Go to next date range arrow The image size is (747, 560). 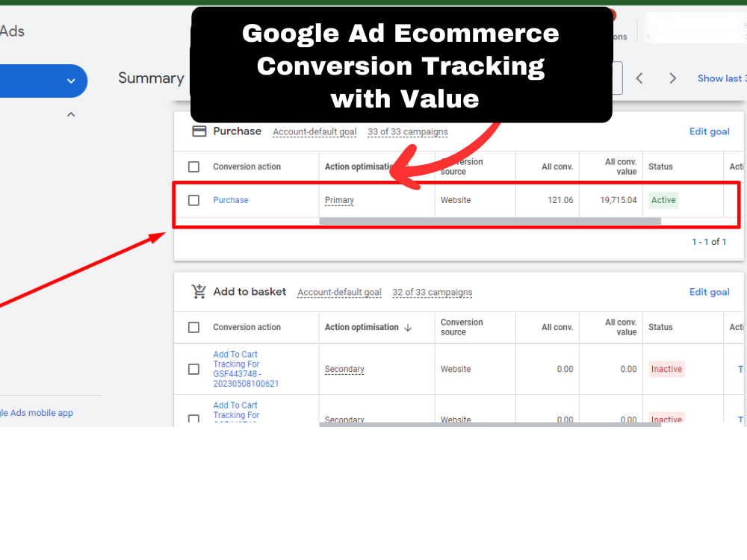(x=672, y=78)
